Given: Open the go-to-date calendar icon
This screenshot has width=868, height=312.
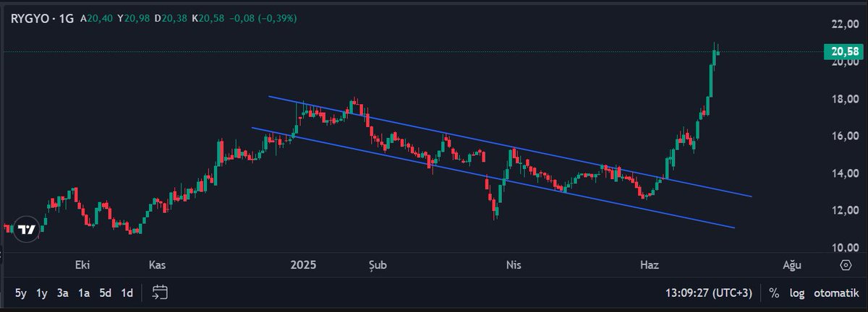Looking at the screenshot, I should (161, 292).
